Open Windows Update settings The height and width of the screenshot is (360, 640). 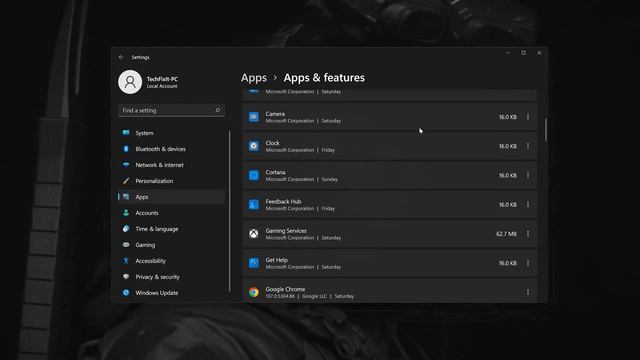point(171,293)
